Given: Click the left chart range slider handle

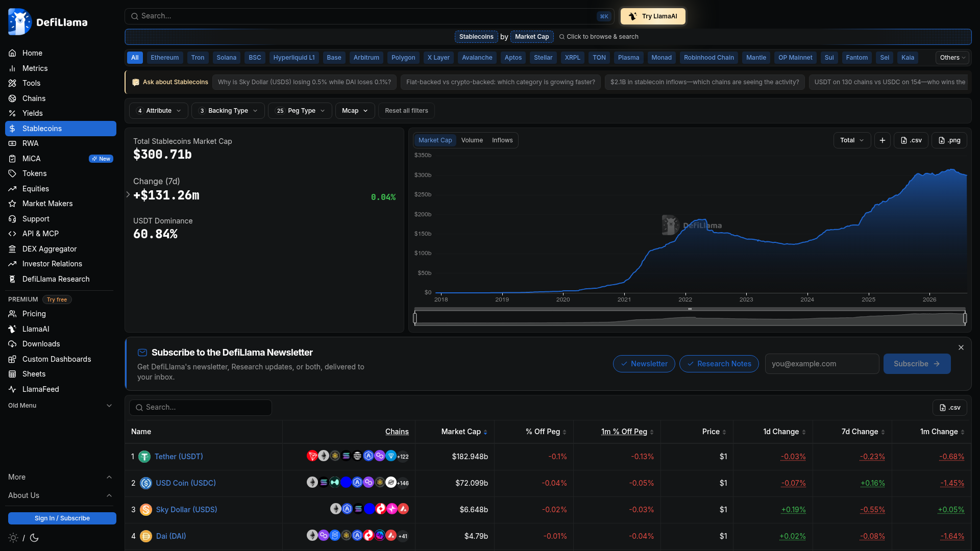Looking at the screenshot, I should tap(415, 318).
